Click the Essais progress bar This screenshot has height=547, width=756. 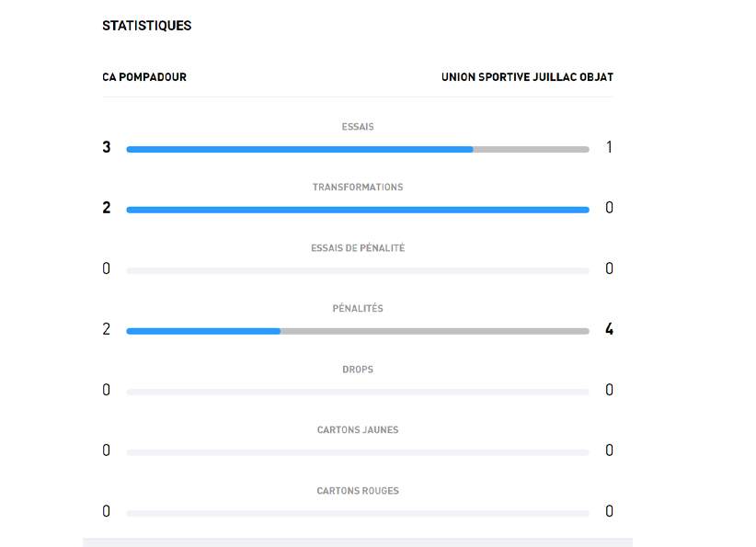point(357,149)
